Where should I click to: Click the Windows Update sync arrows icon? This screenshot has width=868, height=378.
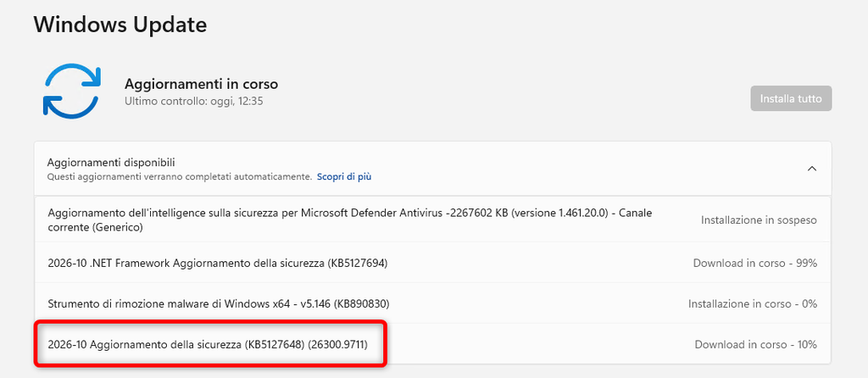point(72,91)
